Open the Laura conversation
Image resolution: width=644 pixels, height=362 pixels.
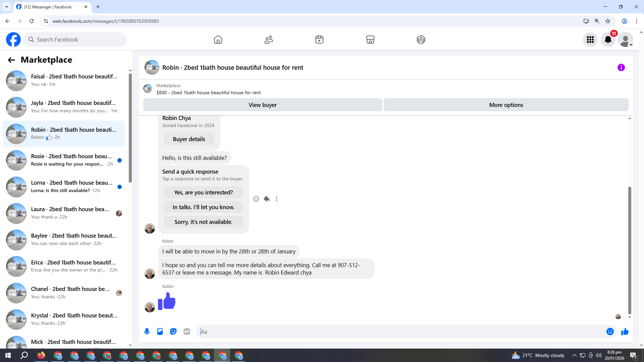click(x=64, y=213)
